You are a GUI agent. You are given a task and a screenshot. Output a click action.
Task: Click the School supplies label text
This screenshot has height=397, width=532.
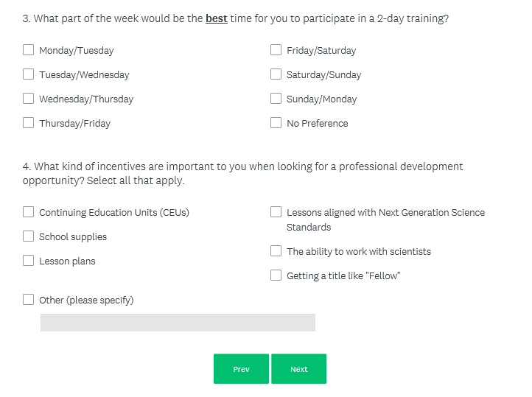[73, 237]
